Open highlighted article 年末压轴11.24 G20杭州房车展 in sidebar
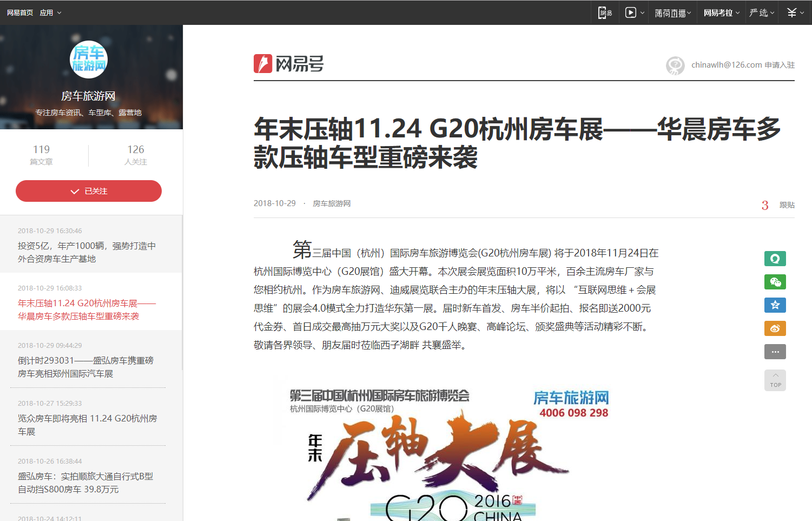Viewport: 812px width, 521px height. (x=87, y=309)
